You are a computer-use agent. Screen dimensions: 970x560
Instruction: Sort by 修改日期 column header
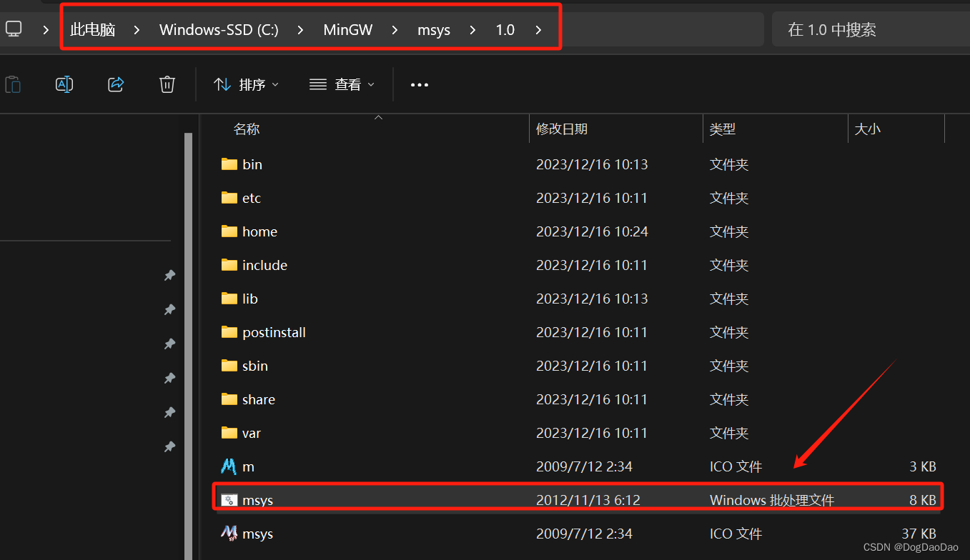[x=562, y=129]
